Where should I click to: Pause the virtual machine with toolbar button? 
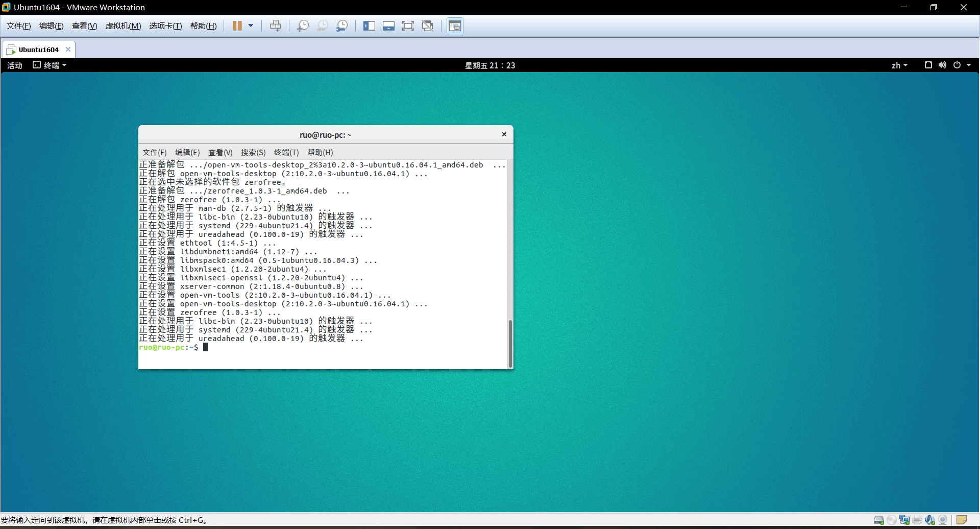[x=237, y=26]
